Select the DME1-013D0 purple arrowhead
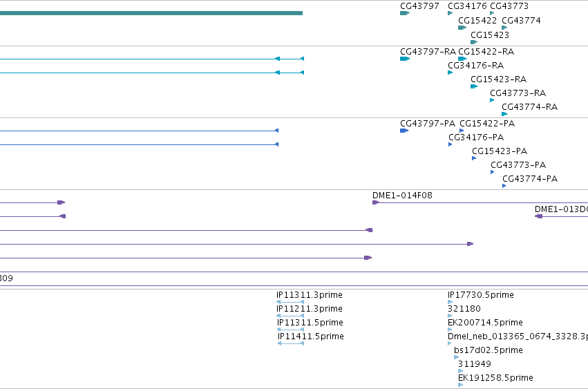588x389 pixels. (x=538, y=216)
